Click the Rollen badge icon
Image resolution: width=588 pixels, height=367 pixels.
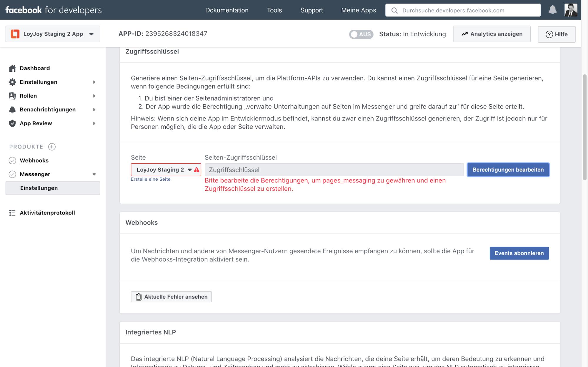tap(12, 96)
